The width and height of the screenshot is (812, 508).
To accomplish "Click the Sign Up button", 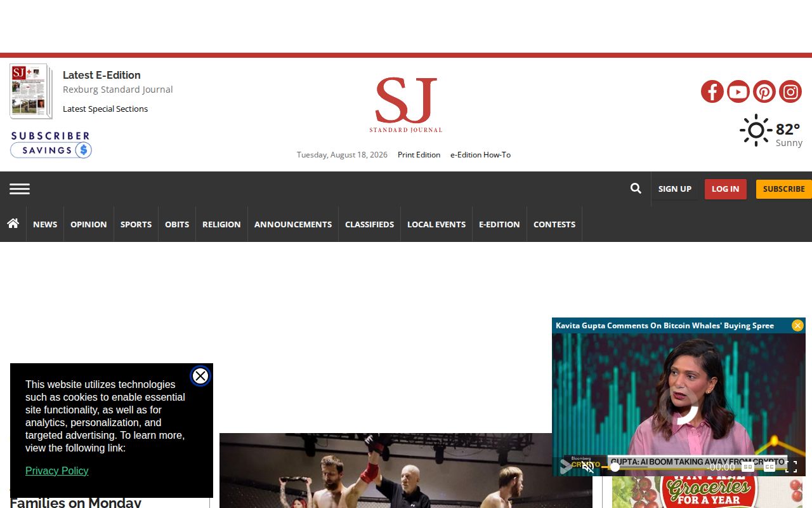I will coord(675,189).
